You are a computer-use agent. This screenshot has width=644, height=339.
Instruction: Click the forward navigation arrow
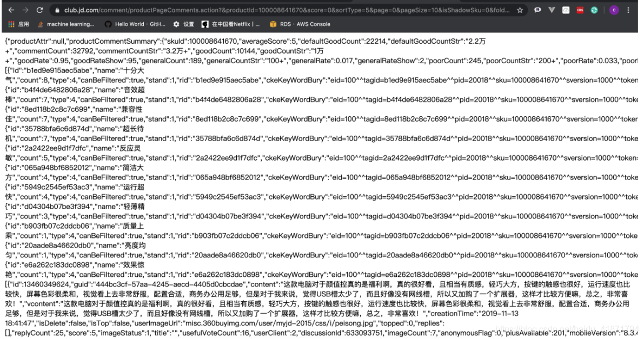click(x=25, y=10)
